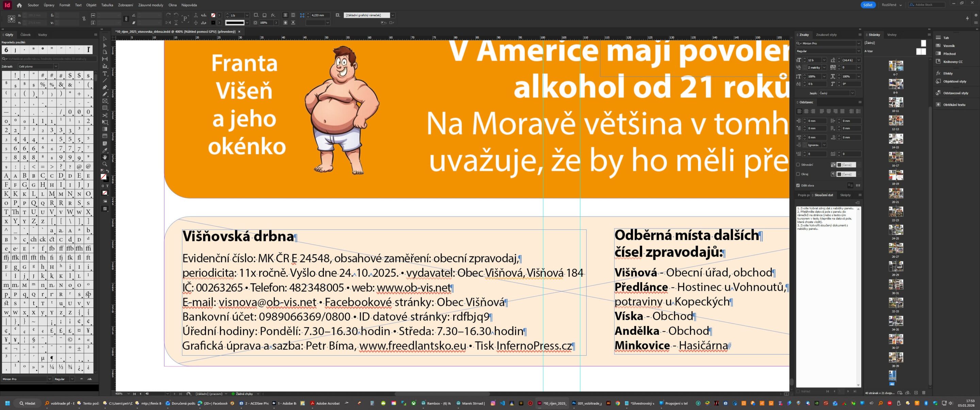Select the Eyedropper tool

pyautogui.click(x=105, y=151)
